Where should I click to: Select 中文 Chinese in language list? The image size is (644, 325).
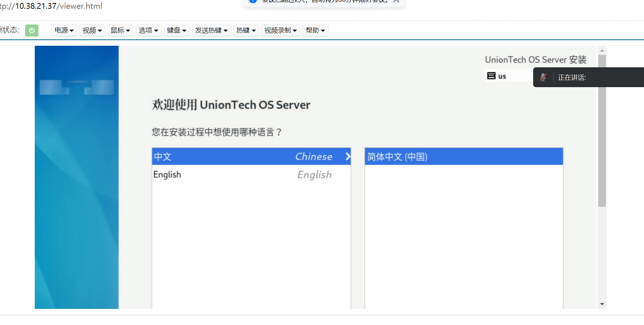(x=251, y=157)
